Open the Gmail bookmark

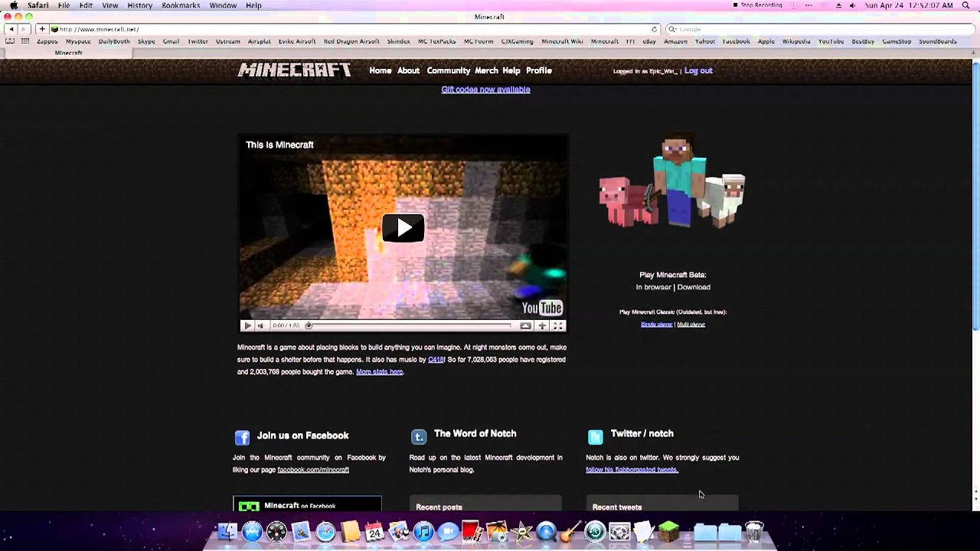click(x=171, y=41)
